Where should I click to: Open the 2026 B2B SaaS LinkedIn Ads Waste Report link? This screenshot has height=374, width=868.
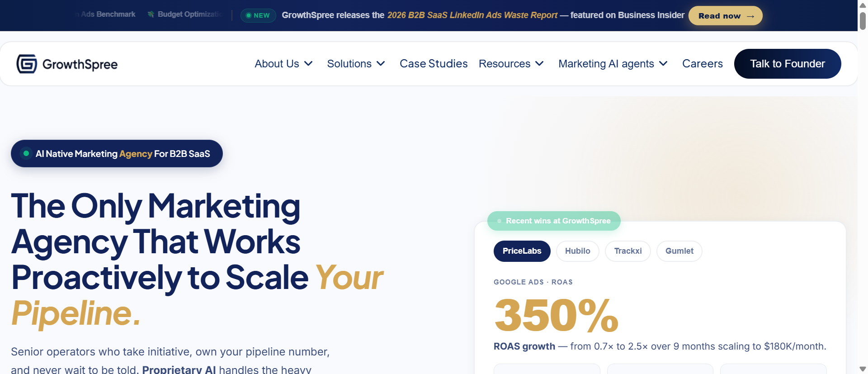(x=472, y=15)
